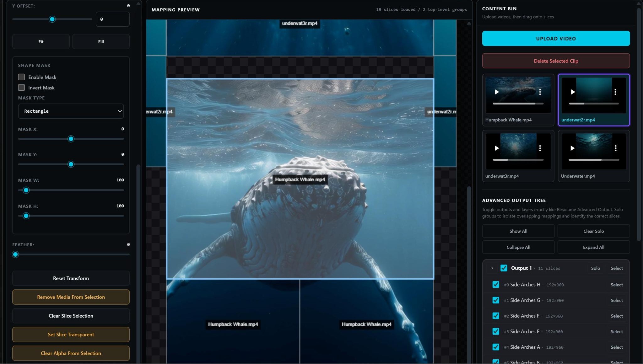This screenshot has height=364, width=643.
Task: Uncheck Side Arches E layer checkbox
Action: tap(496, 332)
